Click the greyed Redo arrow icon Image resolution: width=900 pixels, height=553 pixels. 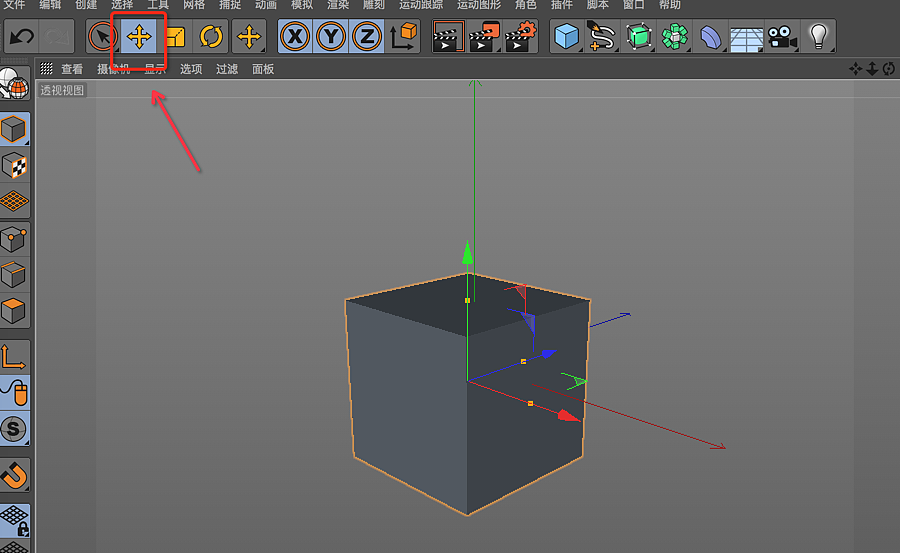click(x=57, y=37)
